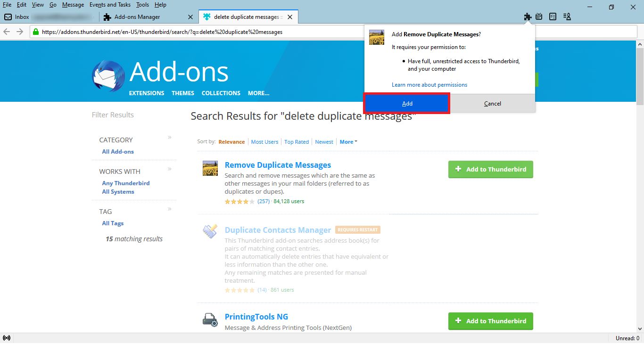Go back with the left arrow

(x=7, y=32)
